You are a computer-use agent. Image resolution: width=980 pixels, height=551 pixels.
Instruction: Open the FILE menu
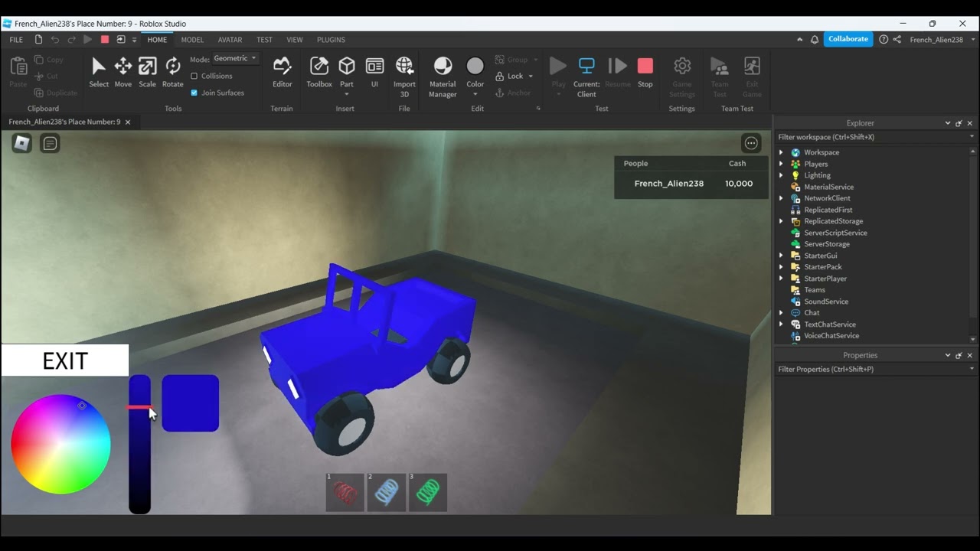16,40
